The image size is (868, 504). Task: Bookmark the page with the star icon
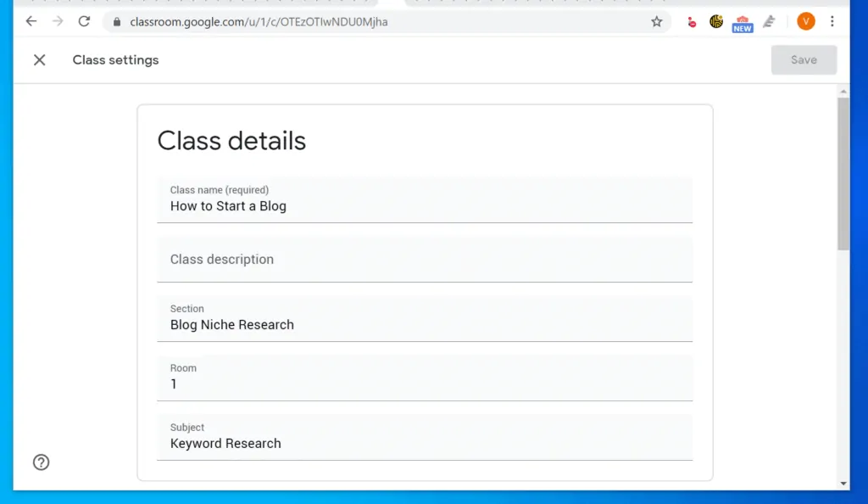pos(657,22)
